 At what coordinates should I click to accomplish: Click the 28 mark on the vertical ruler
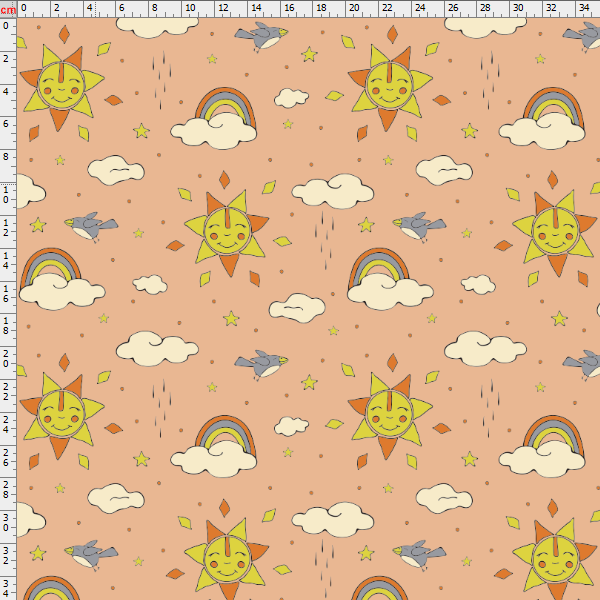click(x=6, y=489)
